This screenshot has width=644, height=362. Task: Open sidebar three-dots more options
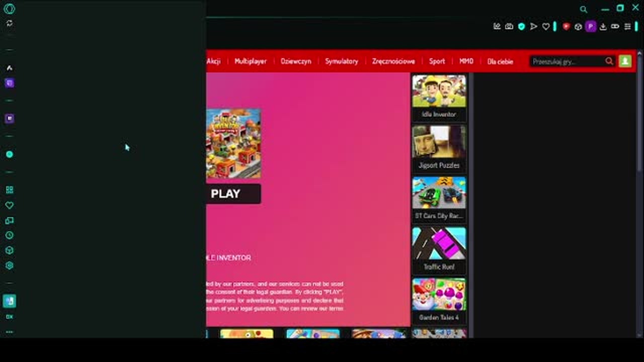(9, 332)
